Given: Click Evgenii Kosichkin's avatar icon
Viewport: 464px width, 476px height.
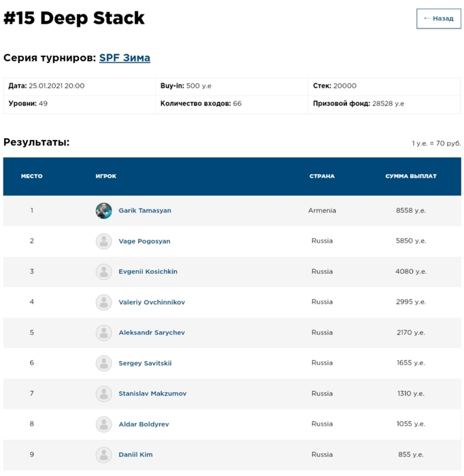Looking at the screenshot, I should click(x=103, y=272).
